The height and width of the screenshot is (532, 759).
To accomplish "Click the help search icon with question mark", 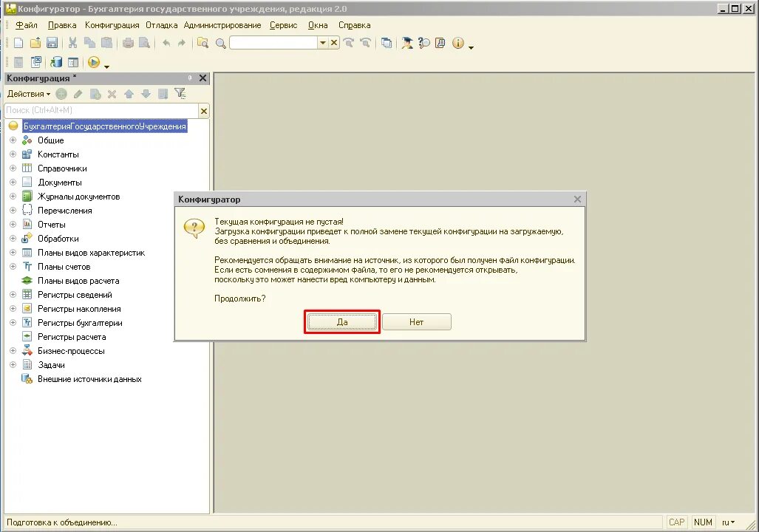I will pyautogui.click(x=424, y=43).
